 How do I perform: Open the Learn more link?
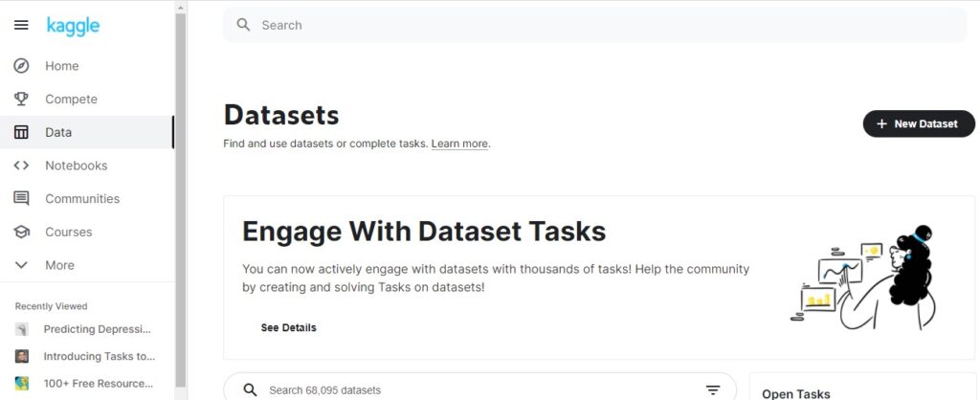pyautogui.click(x=459, y=144)
